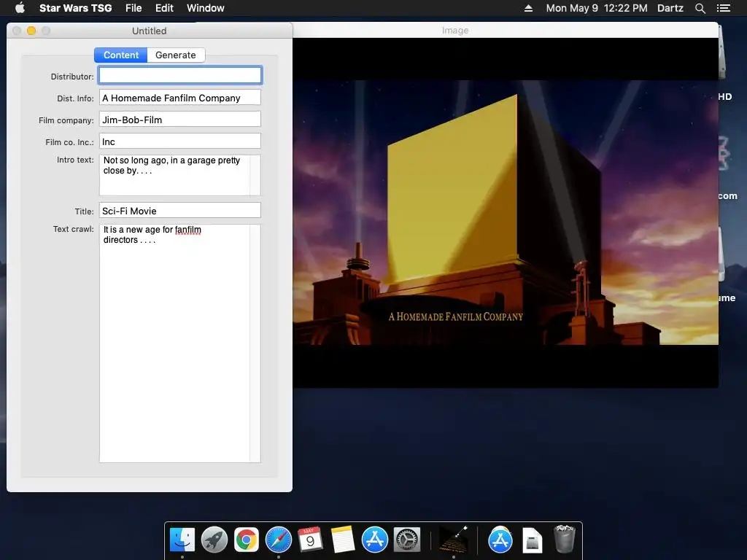The height and width of the screenshot is (560, 747).
Task: Click the Text crawl scrollbar track
Action: [x=255, y=343]
